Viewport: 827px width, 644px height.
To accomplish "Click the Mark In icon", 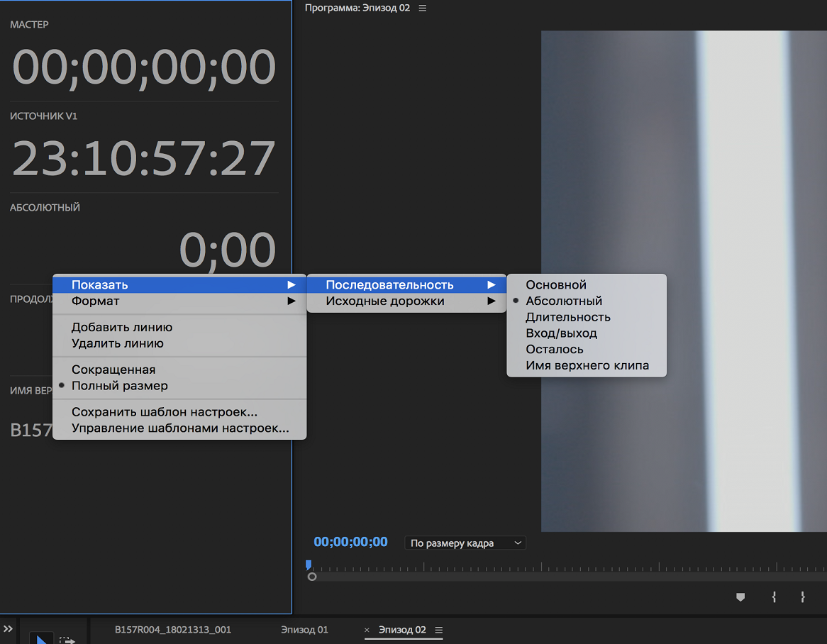I will [773, 598].
